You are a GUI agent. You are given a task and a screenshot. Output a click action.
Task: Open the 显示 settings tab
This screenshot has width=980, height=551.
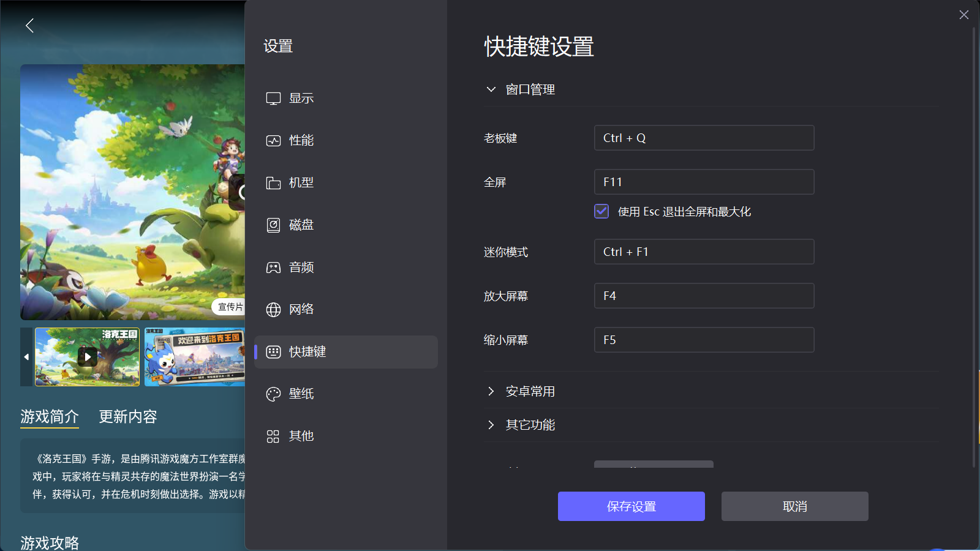346,98
